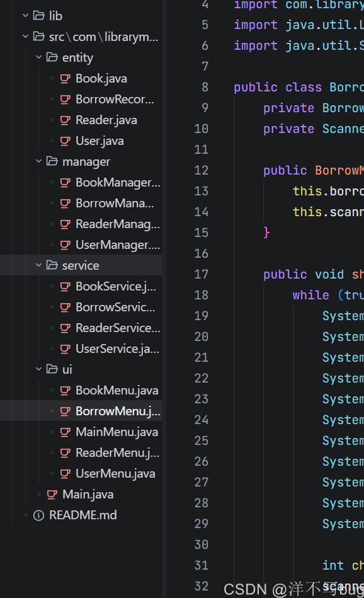
Task: Click Java icon beside UserManager...
Action: [x=65, y=245]
